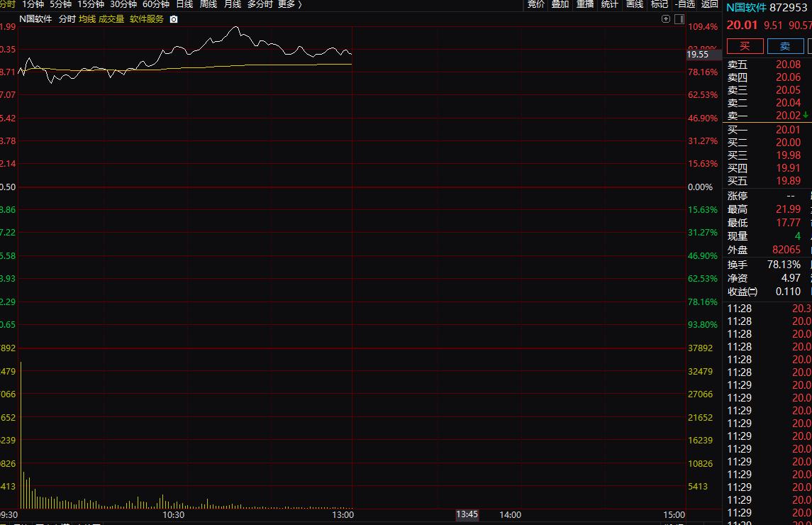Click the current price 20.01 in quote panel
This screenshot has width=812, height=525.
(x=742, y=25)
